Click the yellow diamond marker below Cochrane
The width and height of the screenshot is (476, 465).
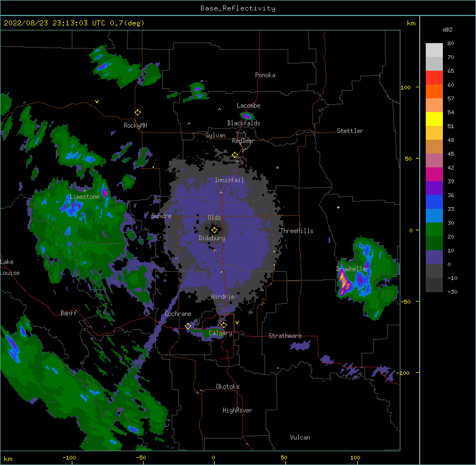188,326
